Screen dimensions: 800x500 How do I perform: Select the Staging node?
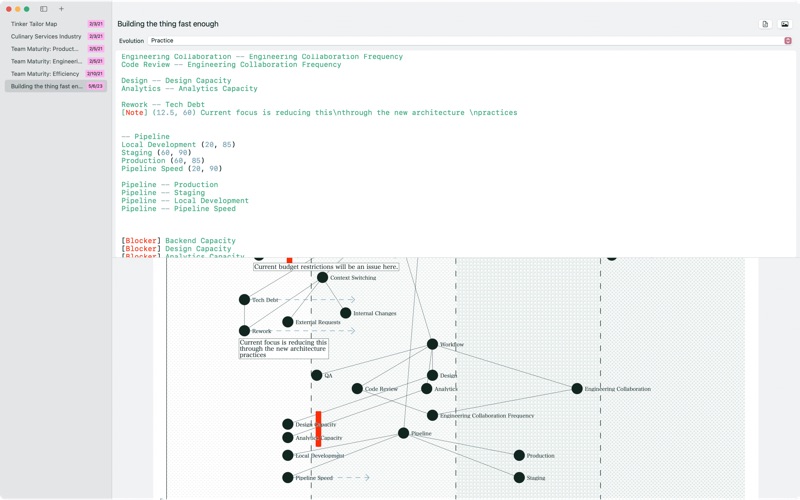click(519, 478)
